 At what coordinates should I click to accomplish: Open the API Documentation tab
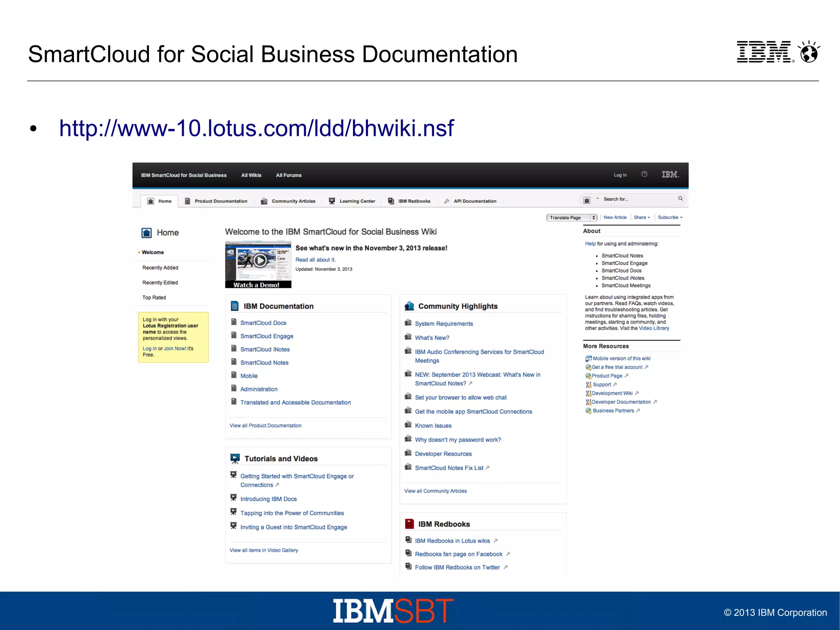[470, 201]
